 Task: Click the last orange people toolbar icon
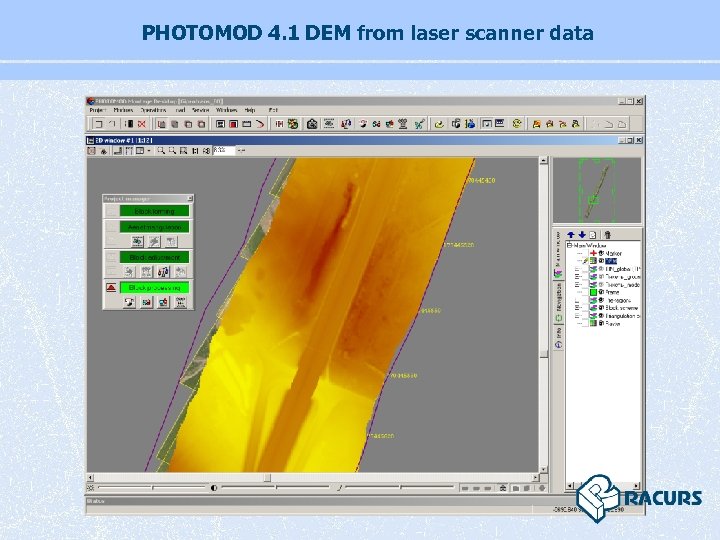pos(576,124)
